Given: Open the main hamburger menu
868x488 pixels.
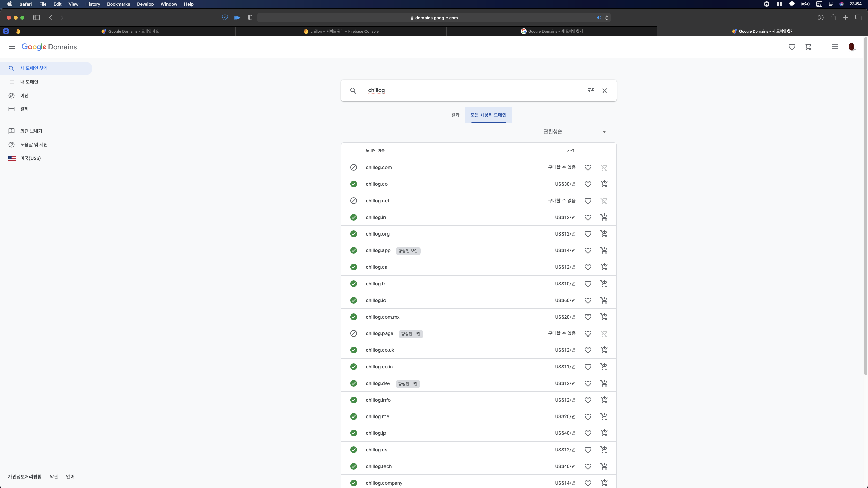Looking at the screenshot, I should point(12,47).
